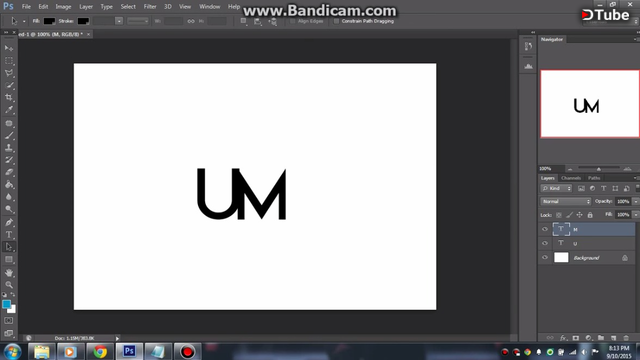Click the Delete layer trash icon

(626, 338)
